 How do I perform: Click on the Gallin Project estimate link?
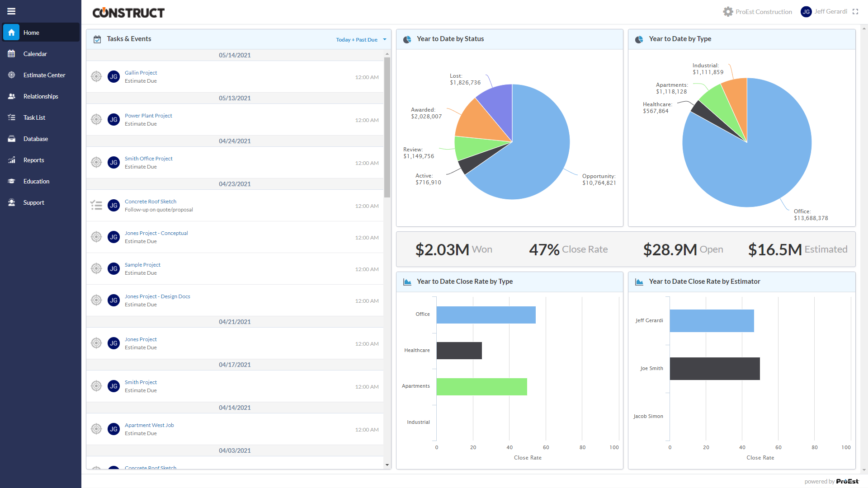coord(142,73)
